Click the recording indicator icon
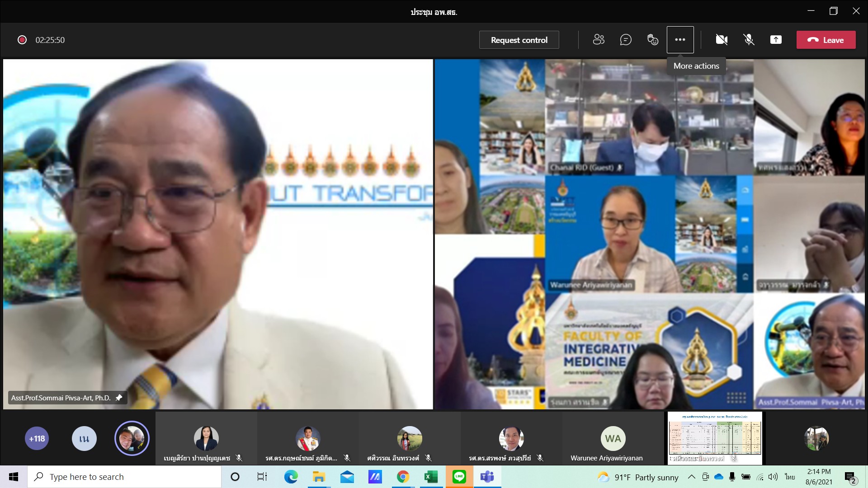Viewport: 868px width, 488px height. click(22, 40)
